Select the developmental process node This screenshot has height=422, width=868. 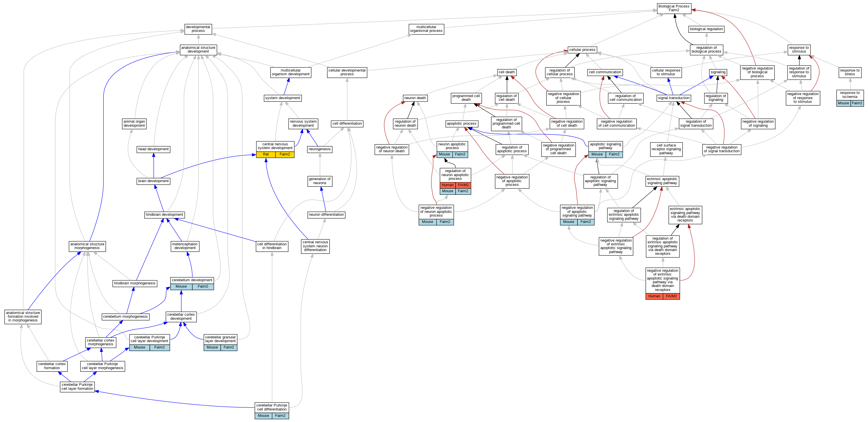pyautogui.click(x=198, y=29)
